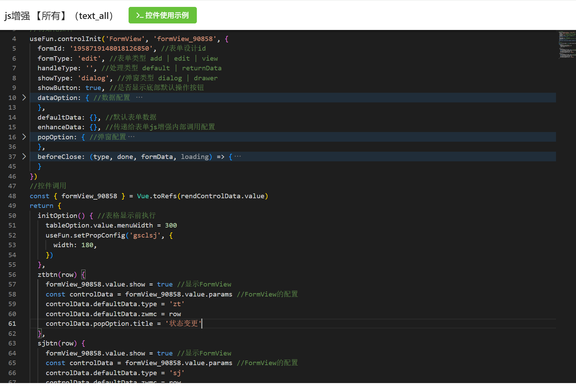
Task: Expand folded beforeClose block at line 37
Action: tap(24, 157)
